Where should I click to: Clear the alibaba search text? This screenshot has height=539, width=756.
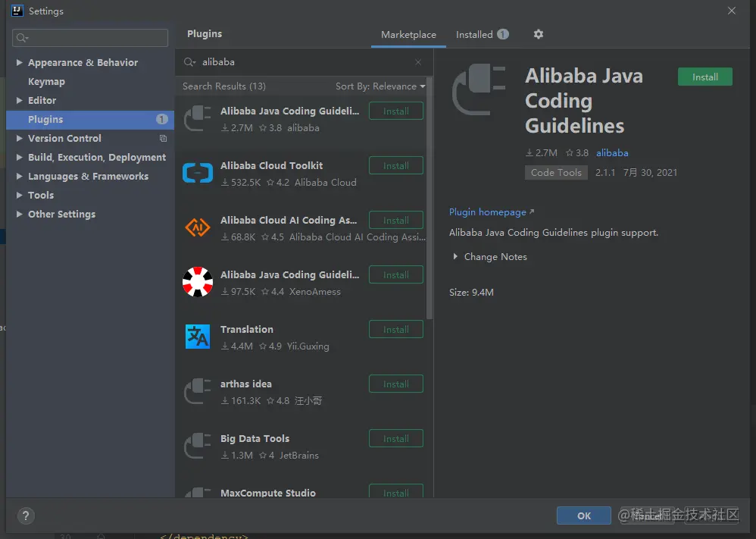click(418, 62)
